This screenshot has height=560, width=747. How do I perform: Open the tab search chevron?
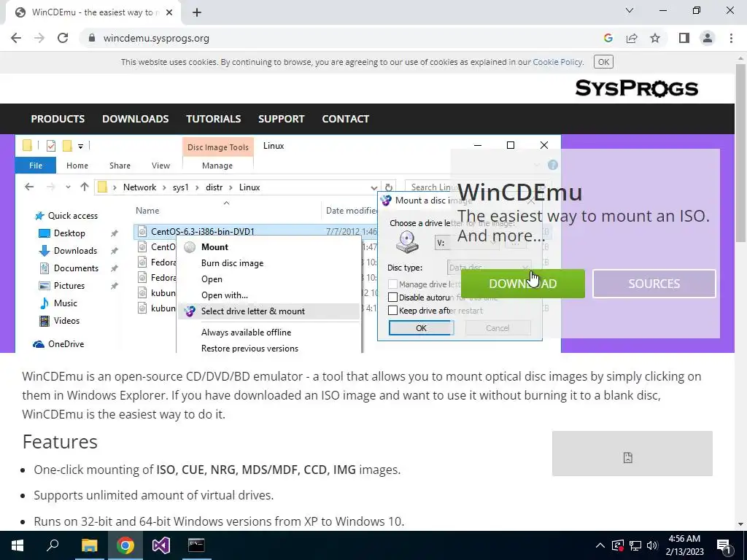point(630,10)
